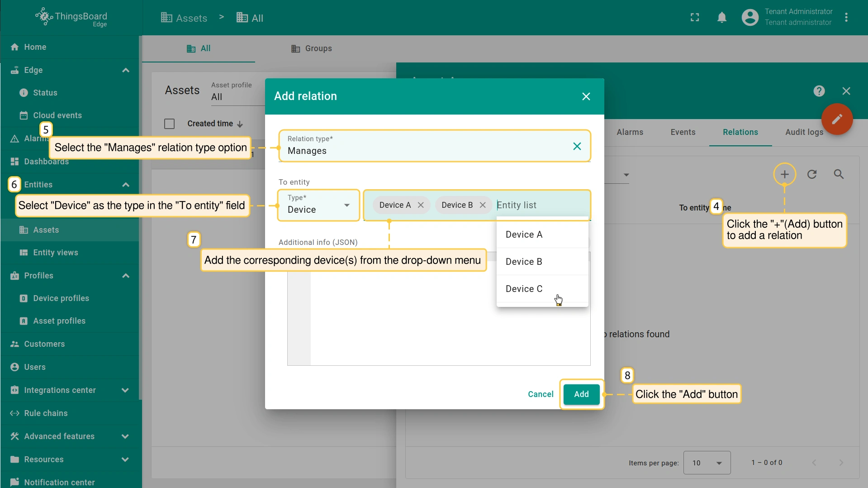Click the notifications bell icon

tap(722, 18)
